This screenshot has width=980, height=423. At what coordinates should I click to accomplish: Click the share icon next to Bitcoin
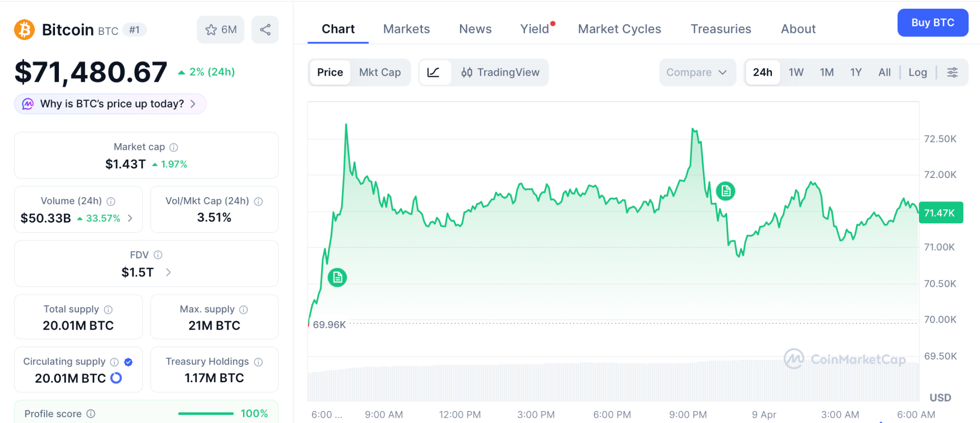[x=265, y=30]
